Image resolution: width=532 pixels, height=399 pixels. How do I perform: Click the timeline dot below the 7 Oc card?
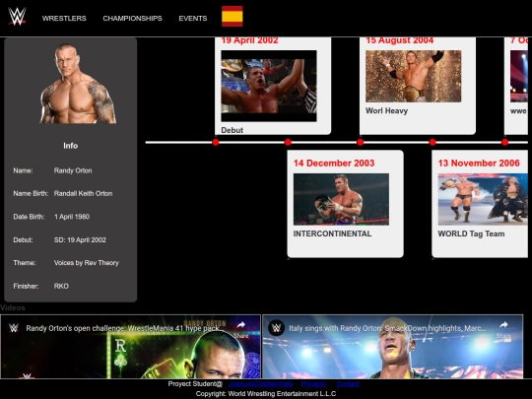(x=504, y=142)
